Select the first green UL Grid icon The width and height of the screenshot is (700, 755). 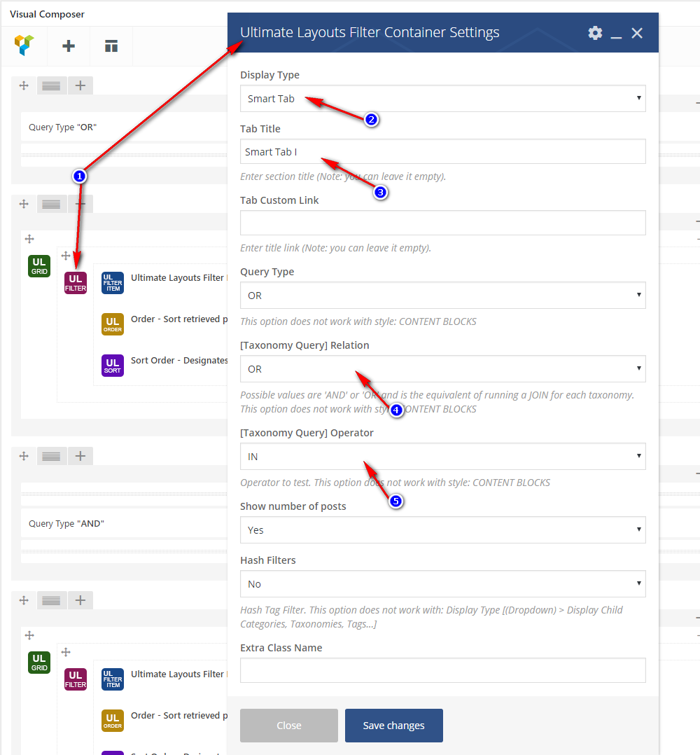(x=39, y=265)
